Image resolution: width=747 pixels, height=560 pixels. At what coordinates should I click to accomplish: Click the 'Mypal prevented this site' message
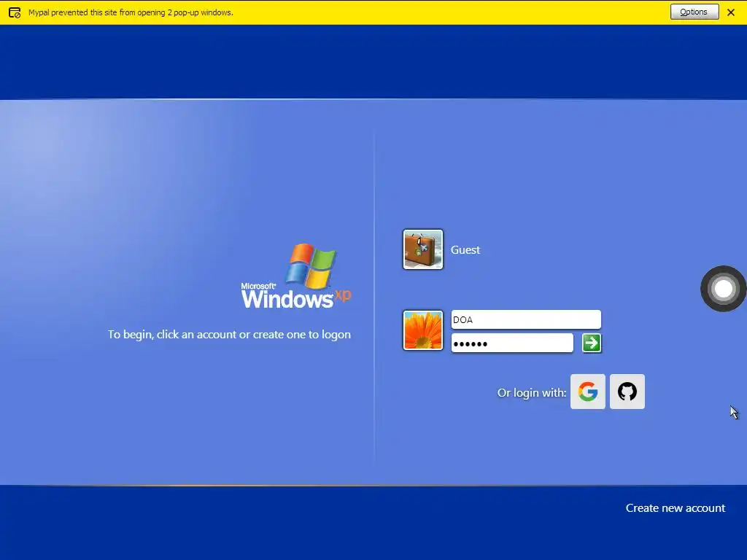coord(131,12)
